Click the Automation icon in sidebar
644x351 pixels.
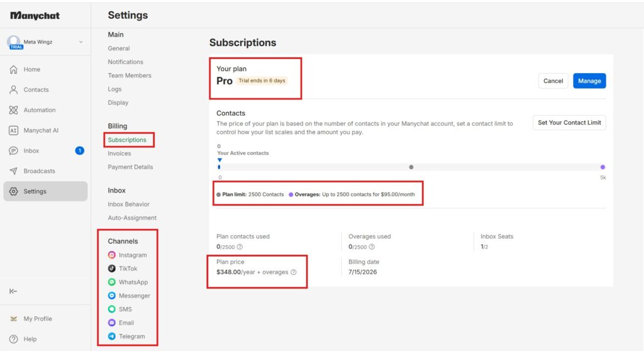pos(14,110)
